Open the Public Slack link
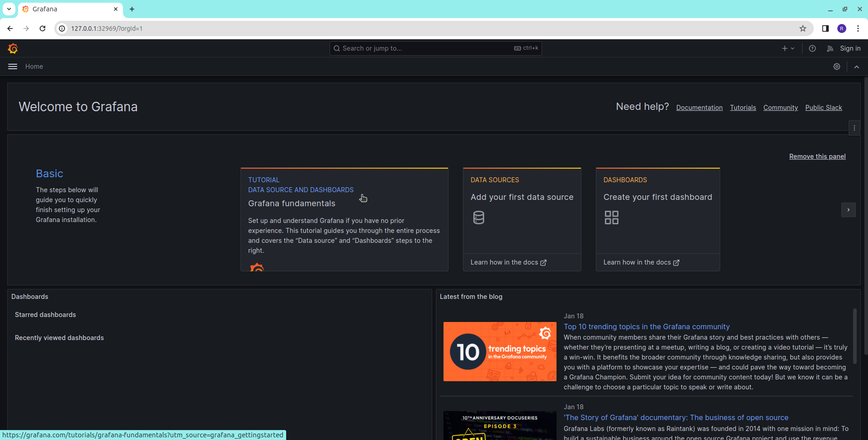 pyautogui.click(x=824, y=108)
